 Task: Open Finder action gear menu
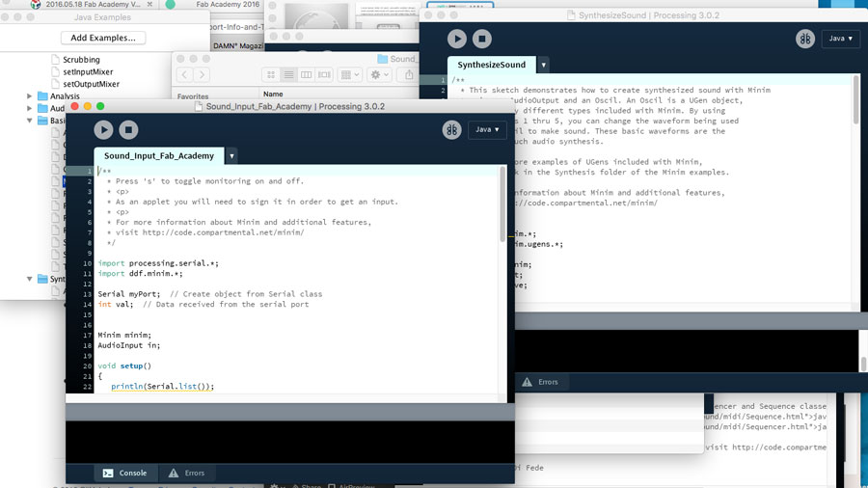click(379, 74)
